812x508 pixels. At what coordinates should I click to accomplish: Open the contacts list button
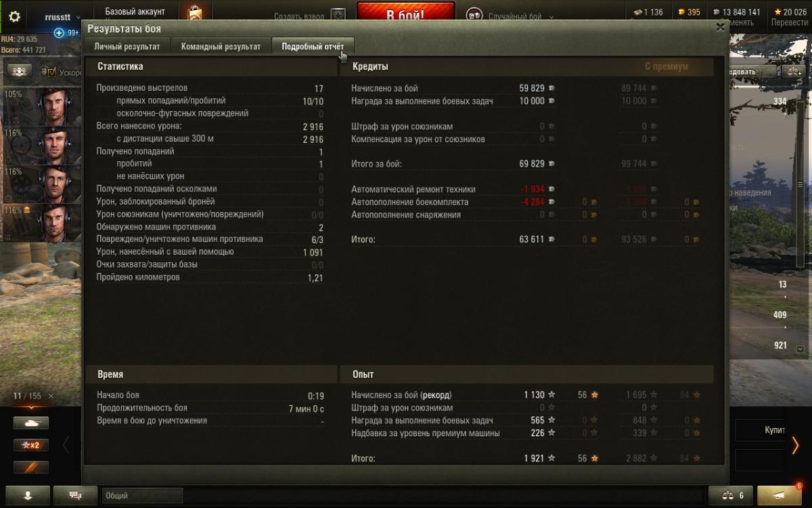click(28, 495)
